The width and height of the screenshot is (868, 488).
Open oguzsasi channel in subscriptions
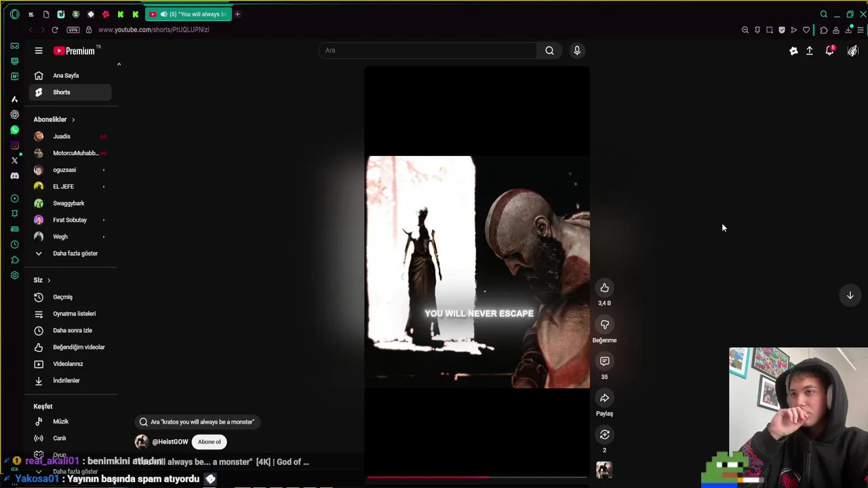tap(71, 169)
